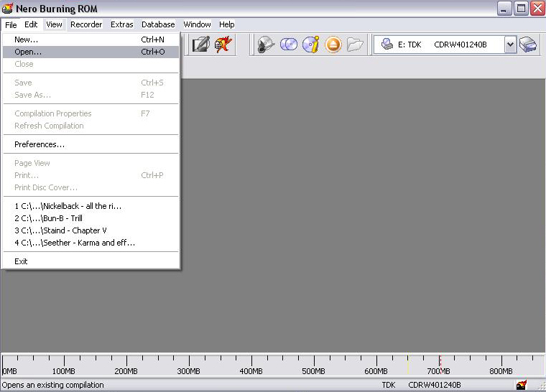Viewport: 546px width, 392px height.
Task: Choose Exit from the File menu
Action: point(91,261)
